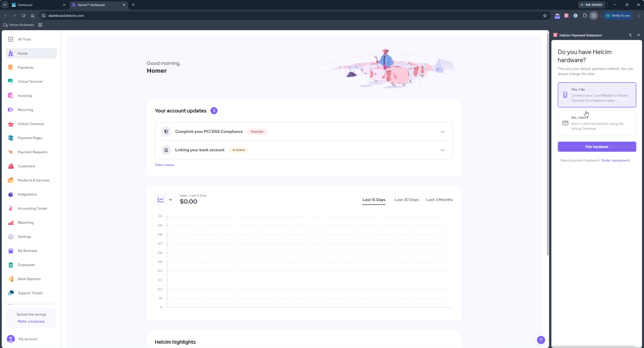Select the Payment Requests icon

pyautogui.click(x=11, y=152)
